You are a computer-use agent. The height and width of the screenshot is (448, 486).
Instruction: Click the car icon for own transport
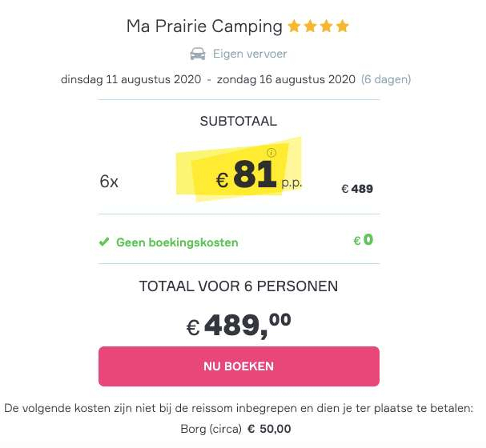pyautogui.click(x=198, y=54)
